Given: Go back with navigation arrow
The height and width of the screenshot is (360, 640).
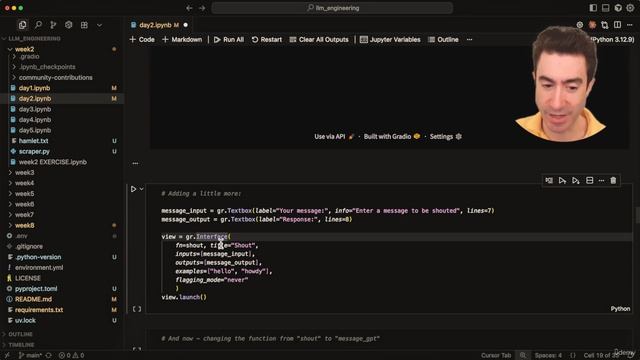Looking at the screenshot, I should (189, 8).
